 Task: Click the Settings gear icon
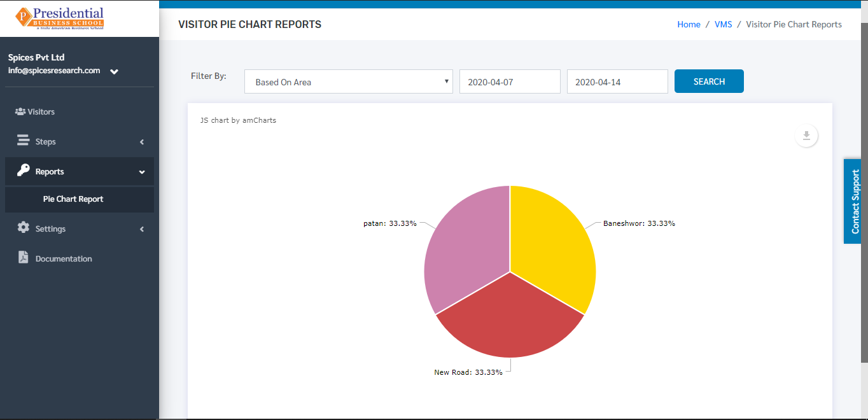coord(24,228)
